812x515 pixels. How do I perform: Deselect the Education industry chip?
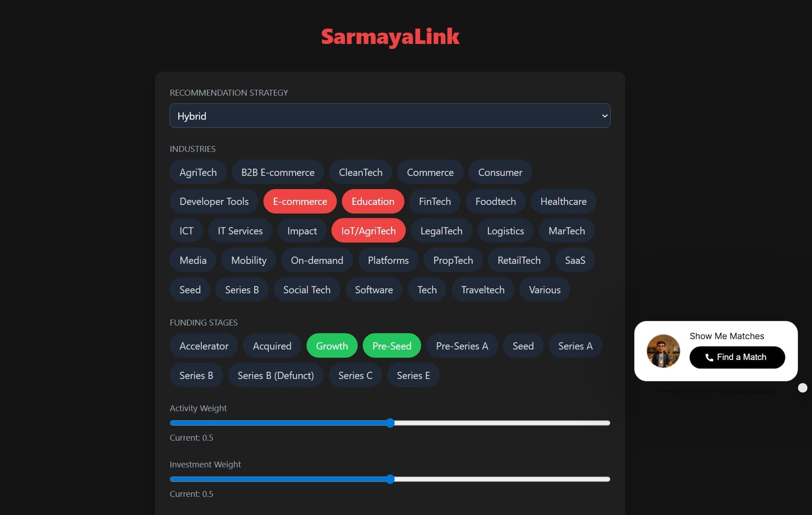pyautogui.click(x=373, y=201)
